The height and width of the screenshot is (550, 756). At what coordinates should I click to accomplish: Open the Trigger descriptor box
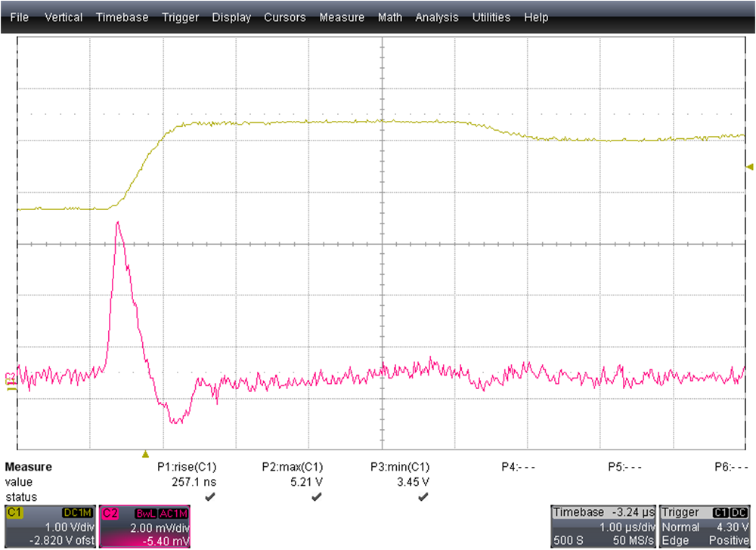tap(705, 526)
